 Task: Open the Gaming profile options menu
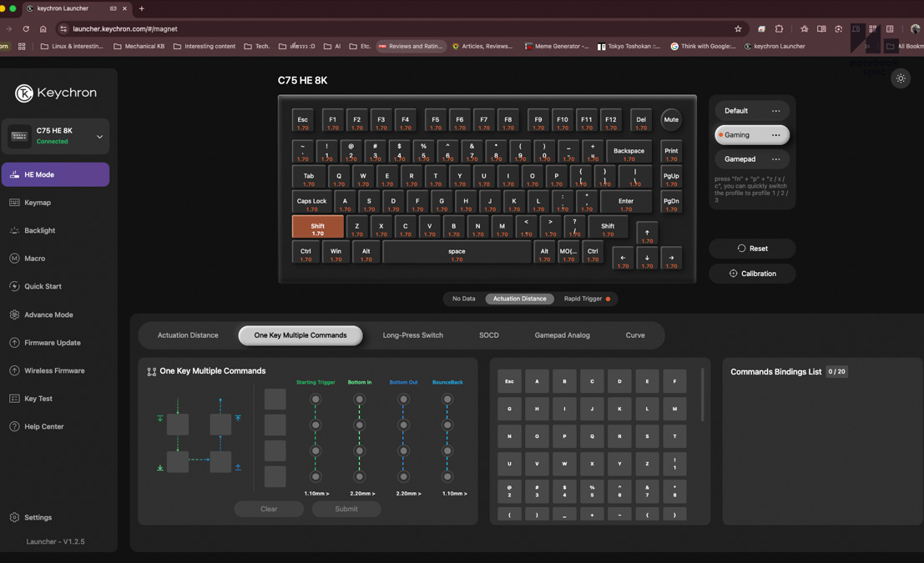click(775, 134)
